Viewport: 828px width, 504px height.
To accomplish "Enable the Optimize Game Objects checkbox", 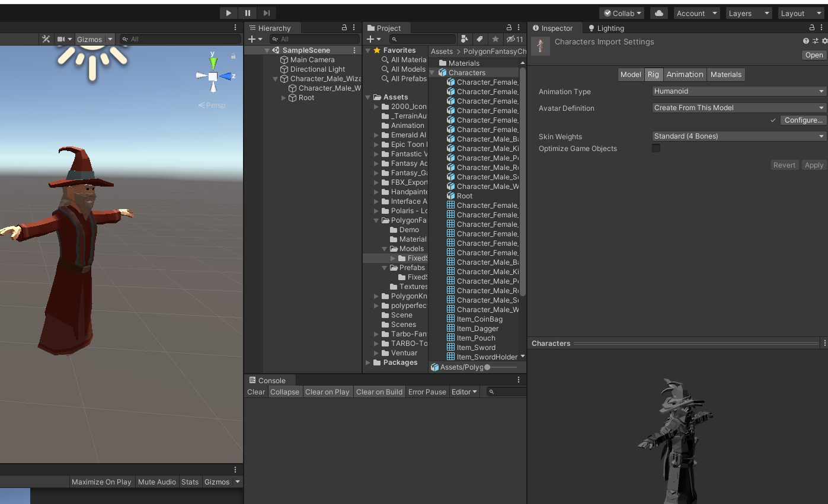I will tap(656, 149).
